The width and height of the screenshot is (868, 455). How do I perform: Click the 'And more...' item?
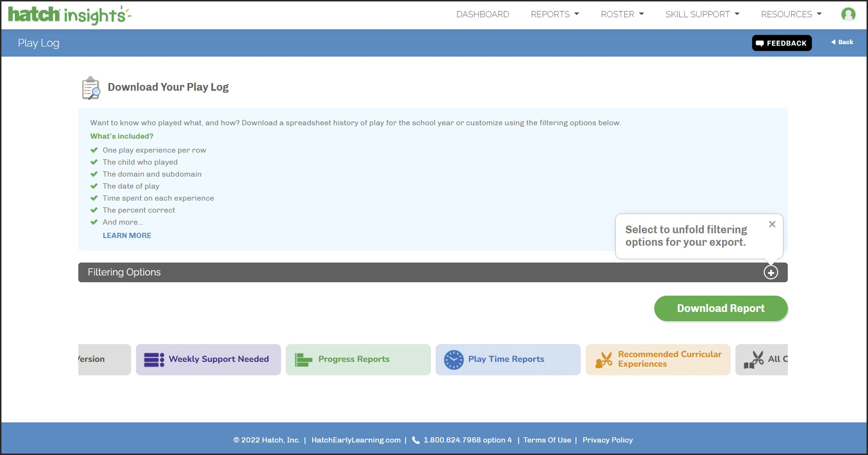point(123,222)
